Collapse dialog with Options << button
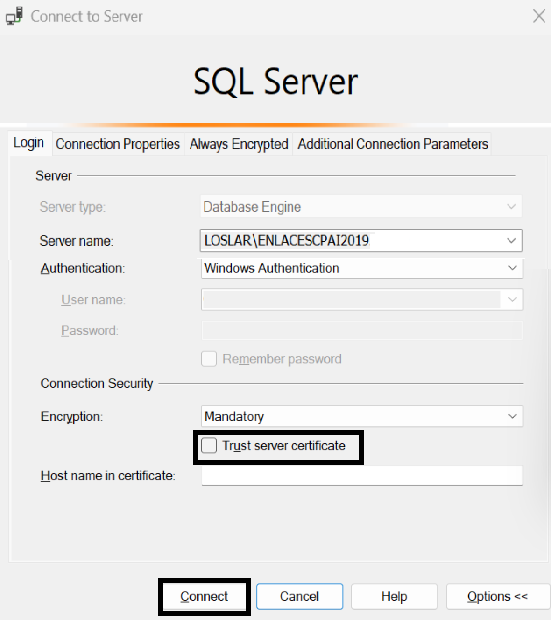 point(498,596)
